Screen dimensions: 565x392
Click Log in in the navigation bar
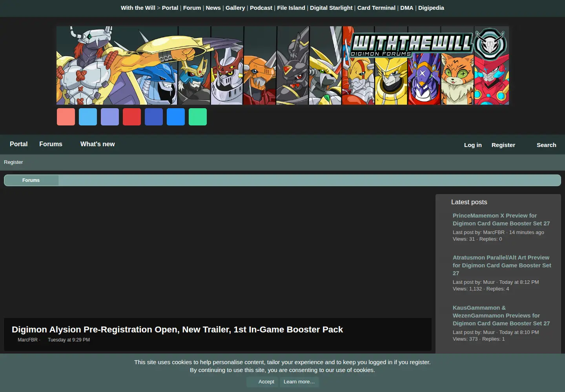tap(473, 145)
